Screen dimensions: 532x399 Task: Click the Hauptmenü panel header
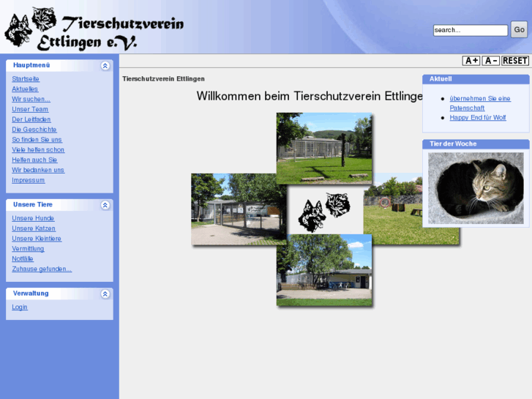pyautogui.click(x=59, y=66)
